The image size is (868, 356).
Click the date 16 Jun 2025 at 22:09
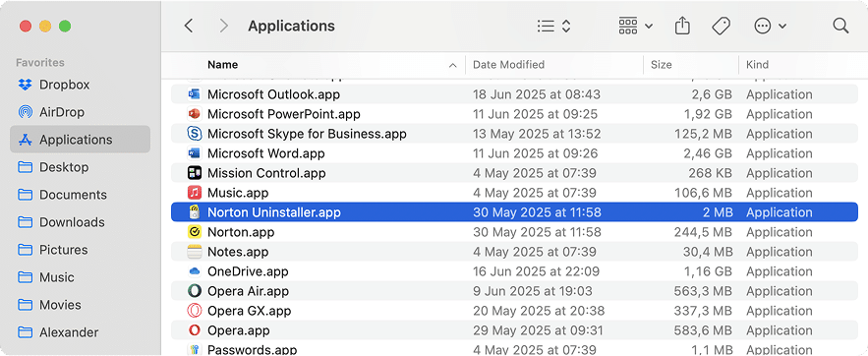coord(536,271)
